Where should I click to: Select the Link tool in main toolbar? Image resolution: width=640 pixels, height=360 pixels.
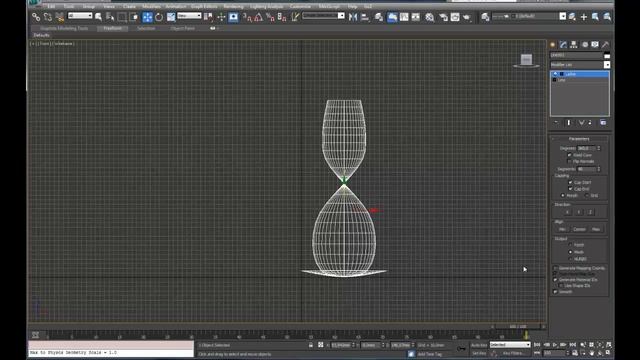tap(36, 17)
